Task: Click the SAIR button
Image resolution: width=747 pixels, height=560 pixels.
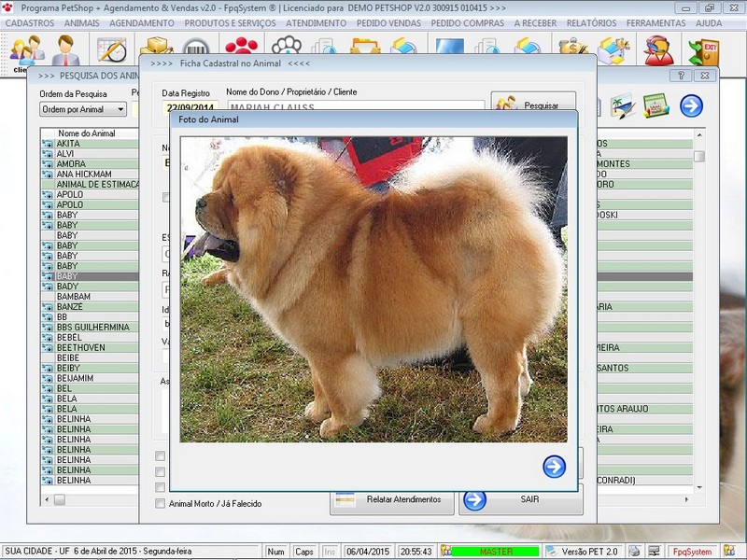Action: point(521,499)
